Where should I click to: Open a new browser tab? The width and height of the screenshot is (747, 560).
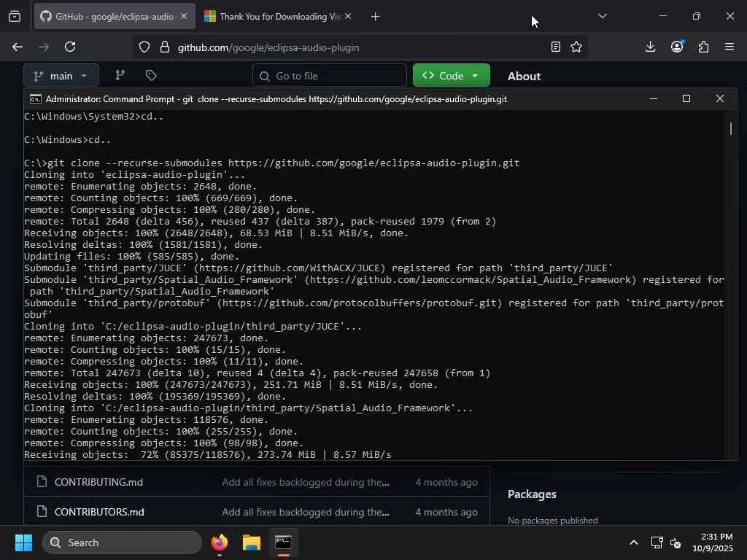(376, 17)
